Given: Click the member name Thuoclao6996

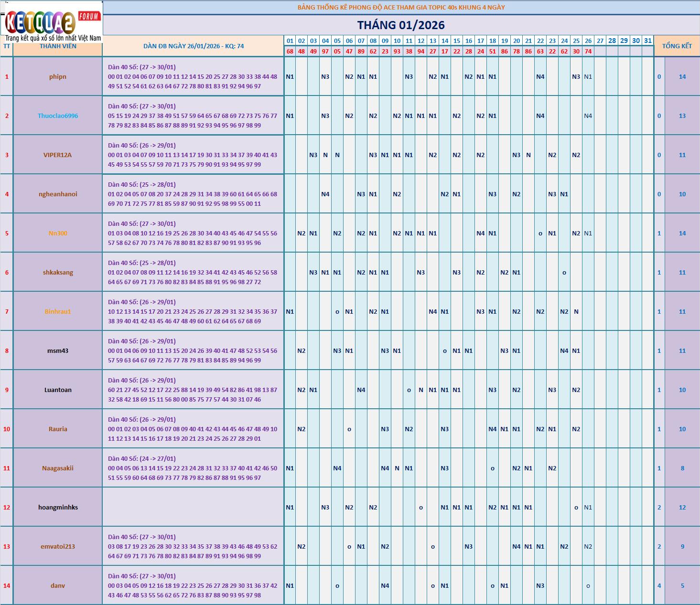Looking at the screenshot, I should pyautogui.click(x=58, y=116).
